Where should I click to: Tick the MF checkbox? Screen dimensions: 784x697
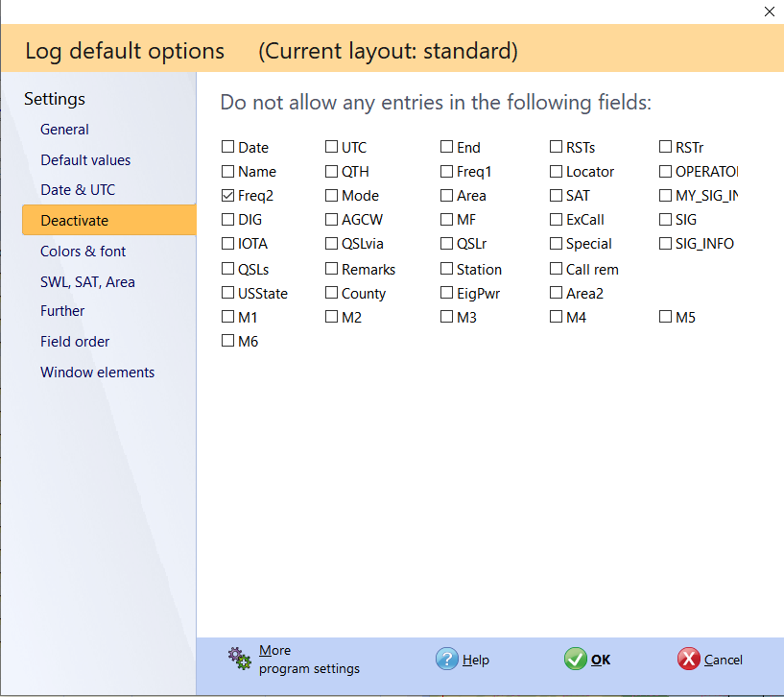click(x=446, y=219)
